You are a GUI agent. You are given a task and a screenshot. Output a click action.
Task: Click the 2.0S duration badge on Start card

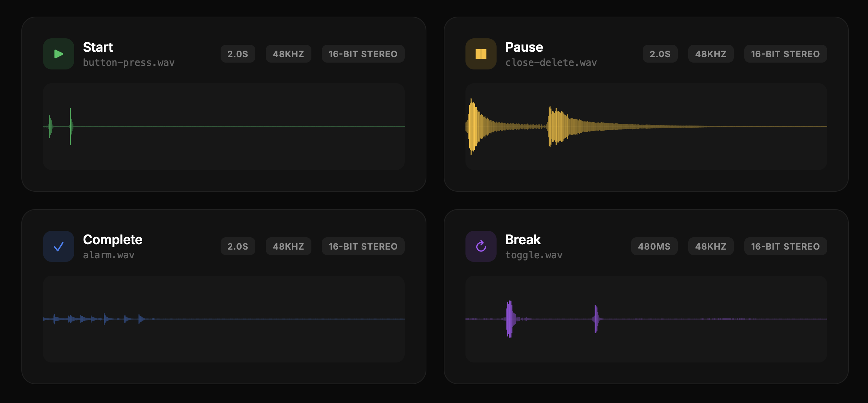coord(238,54)
